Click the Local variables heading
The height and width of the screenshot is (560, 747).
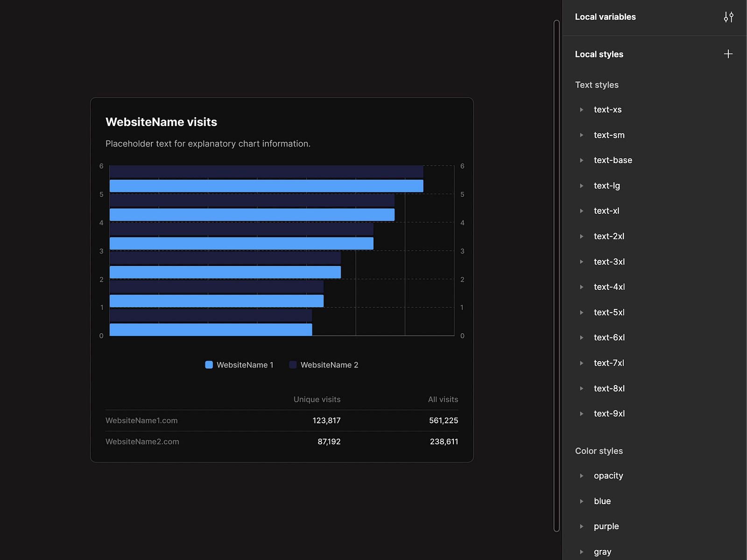[x=605, y=17]
